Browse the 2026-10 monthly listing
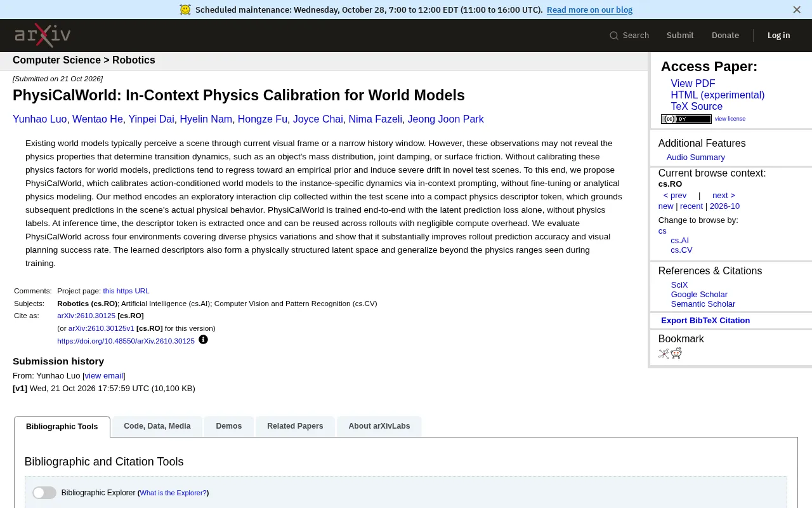Image resolution: width=812 pixels, height=508 pixels. 724,206
